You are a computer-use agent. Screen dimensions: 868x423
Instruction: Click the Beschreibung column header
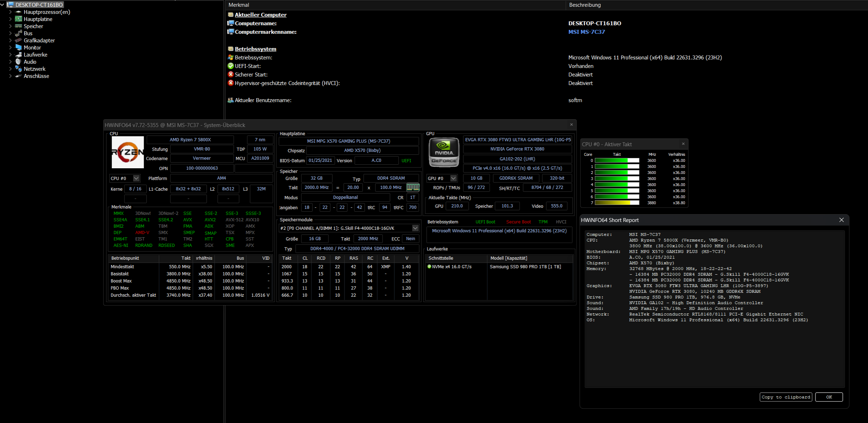tap(585, 5)
